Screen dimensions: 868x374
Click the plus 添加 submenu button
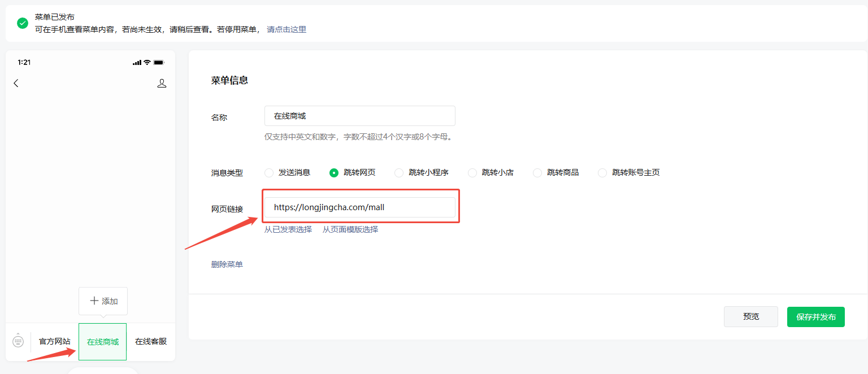(x=103, y=301)
